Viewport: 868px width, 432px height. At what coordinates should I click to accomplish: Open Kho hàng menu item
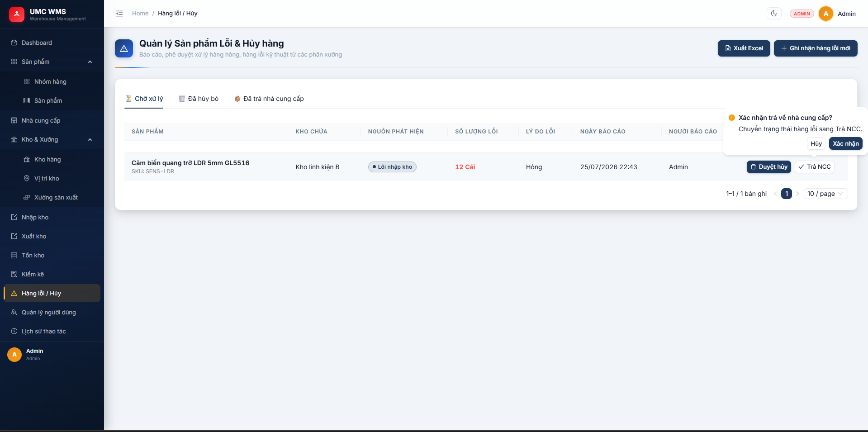tap(52, 159)
